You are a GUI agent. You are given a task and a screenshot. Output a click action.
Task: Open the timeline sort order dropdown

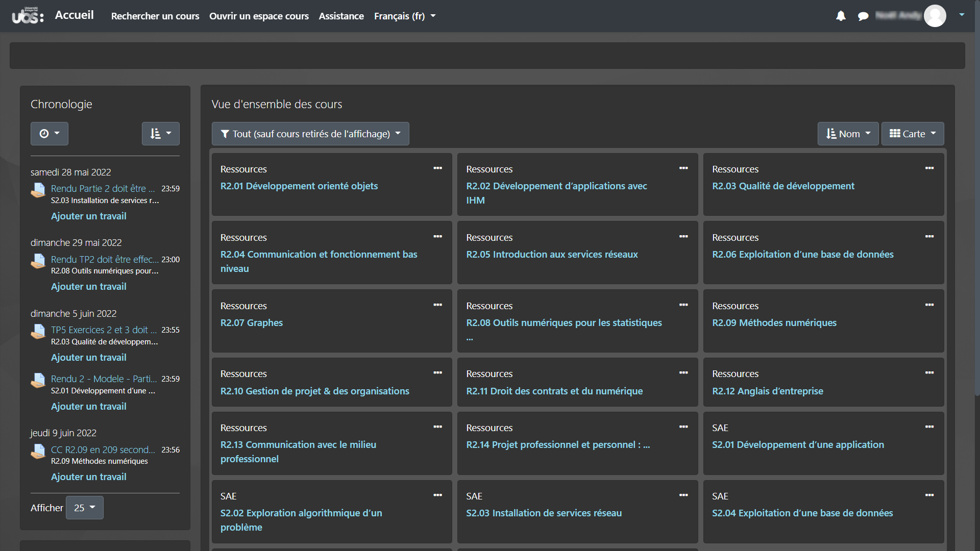pyautogui.click(x=160, y=134)
